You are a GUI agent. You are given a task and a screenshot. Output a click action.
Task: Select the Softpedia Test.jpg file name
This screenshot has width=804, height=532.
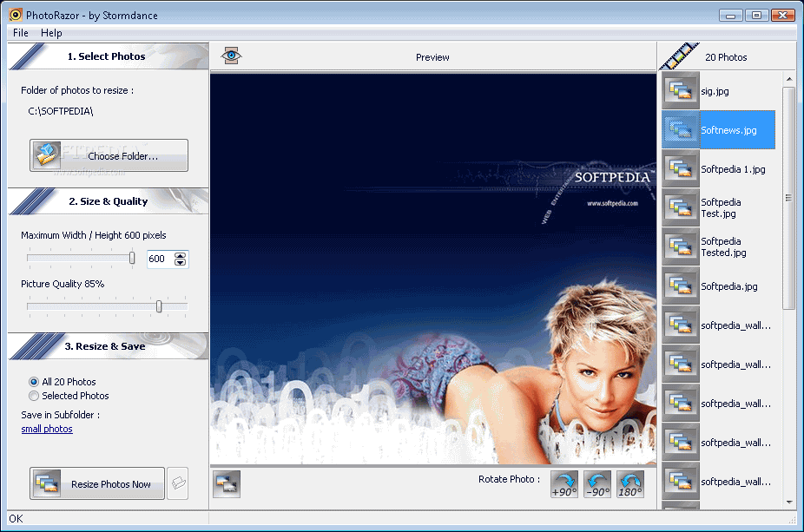[721, 207]
